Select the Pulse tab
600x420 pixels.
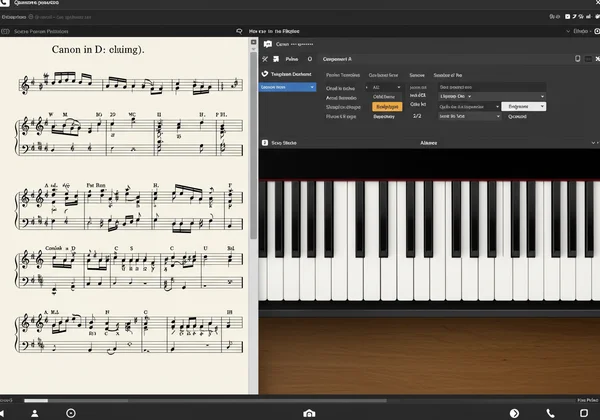[292, 59]
